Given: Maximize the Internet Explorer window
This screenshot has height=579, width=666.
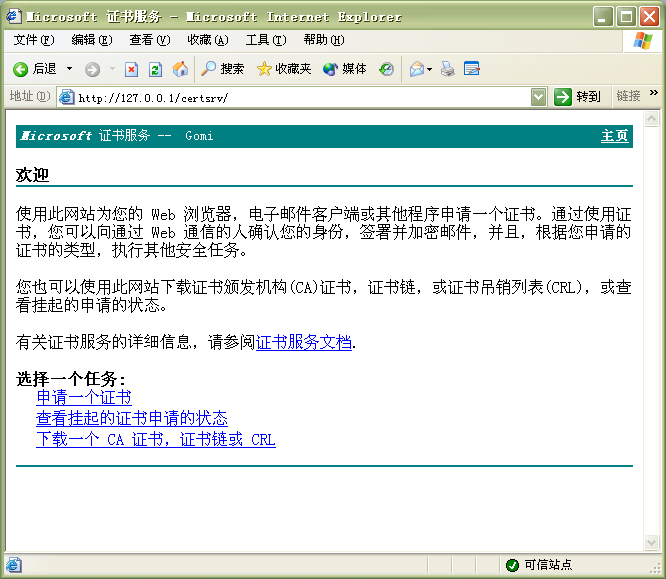Looking at the screenshot, I should 626,17.
